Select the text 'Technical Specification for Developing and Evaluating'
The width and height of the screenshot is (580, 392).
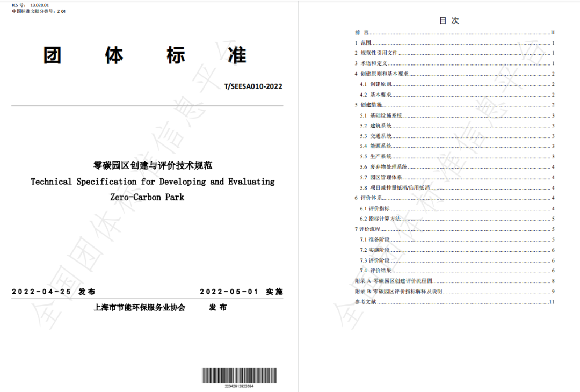point(153,182)
